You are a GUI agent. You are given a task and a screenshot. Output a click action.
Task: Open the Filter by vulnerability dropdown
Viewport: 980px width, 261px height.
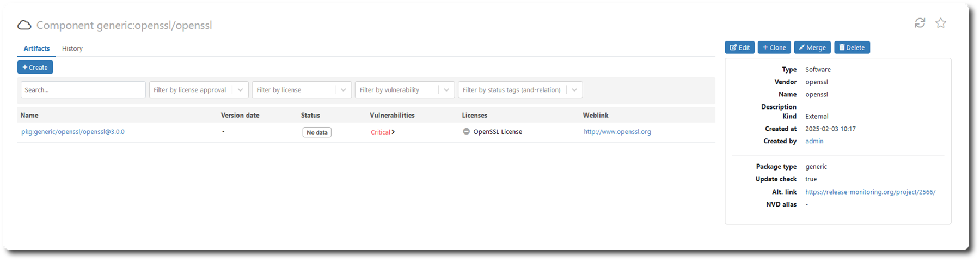point(405,90)
